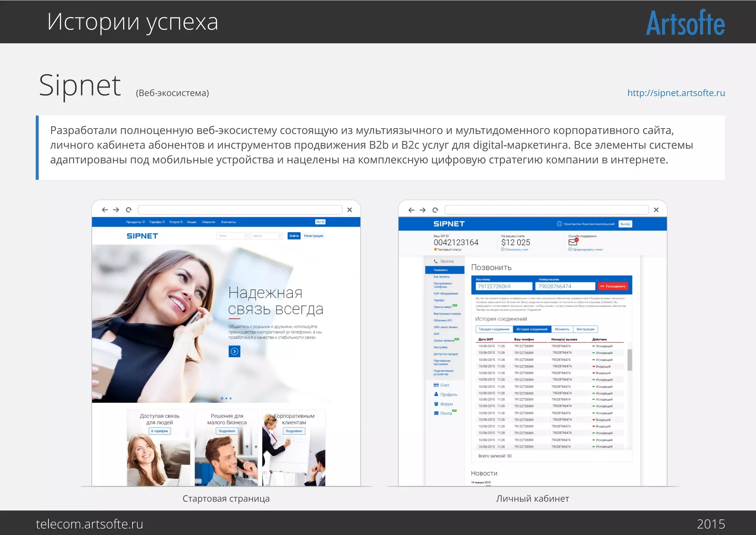Open the sipnet.artsofte.ru link

tap(676, 93)
